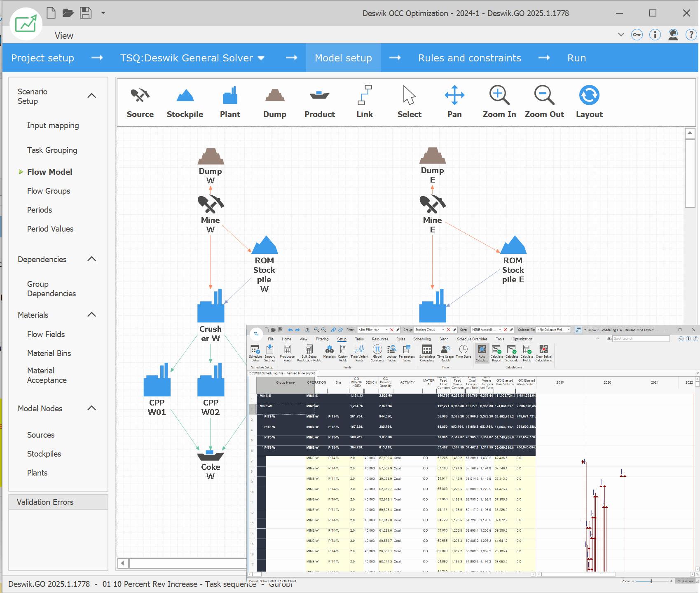Click Scheduling Calendars in Scheduling ribbon
This screenshot has width=700, height=593.
[427, 353]
